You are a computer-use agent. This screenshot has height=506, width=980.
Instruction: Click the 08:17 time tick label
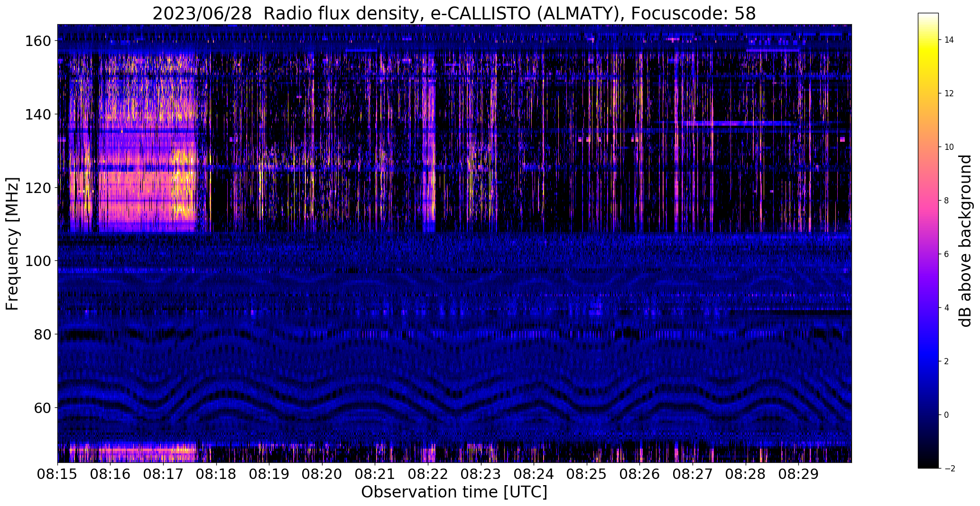coord(163,474)
